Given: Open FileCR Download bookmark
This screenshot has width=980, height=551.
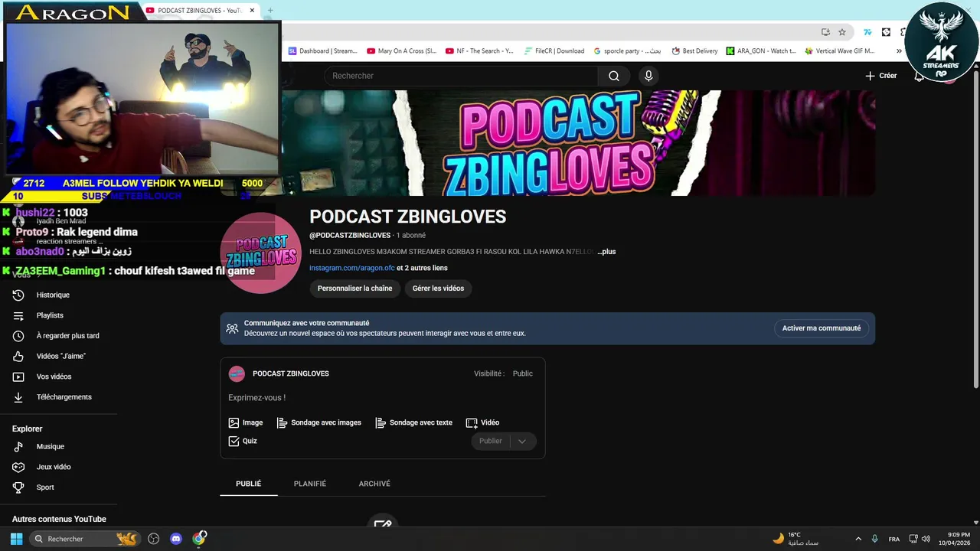Looking at the screenshot, I should pyautogui.click(x=554, y=51).
